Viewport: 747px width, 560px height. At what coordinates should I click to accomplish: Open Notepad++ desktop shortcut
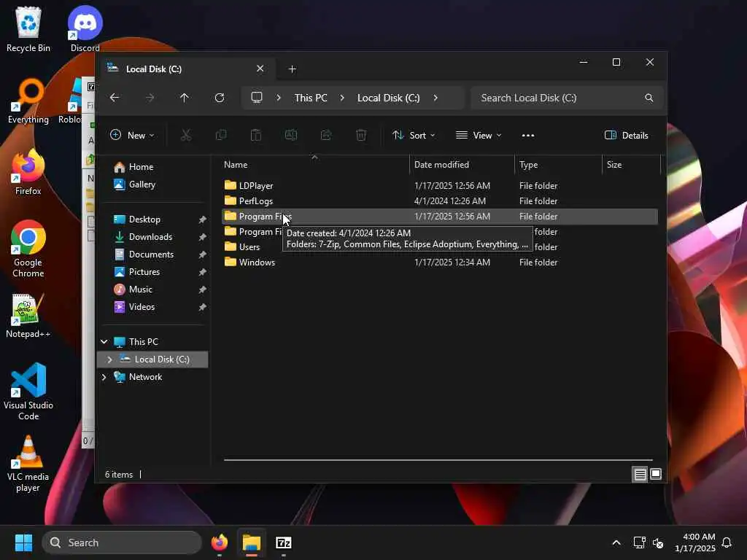[x=28, y=316]
